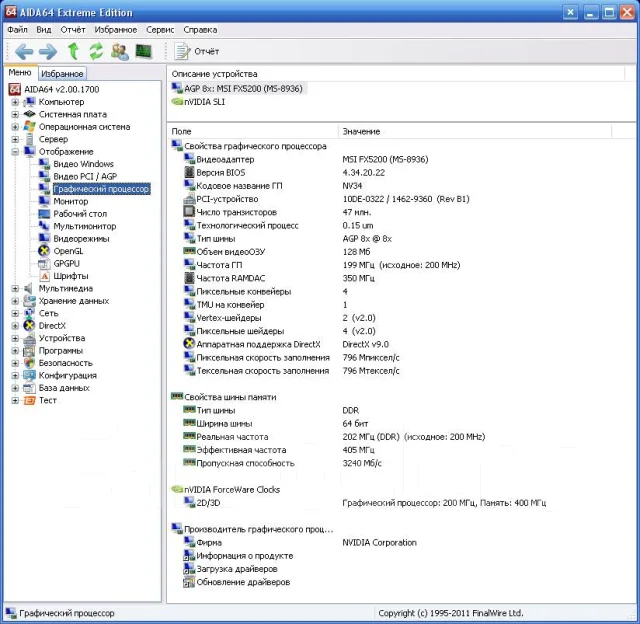Click the Графический процессор status bar icon
640x624 pixels.
click(x=11, y=613)
